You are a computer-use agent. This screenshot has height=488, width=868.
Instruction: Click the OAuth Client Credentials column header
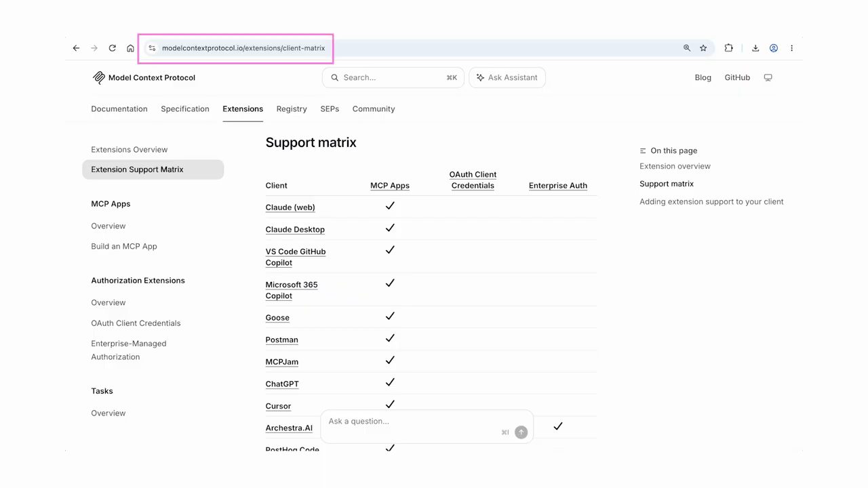pos(473,180)
